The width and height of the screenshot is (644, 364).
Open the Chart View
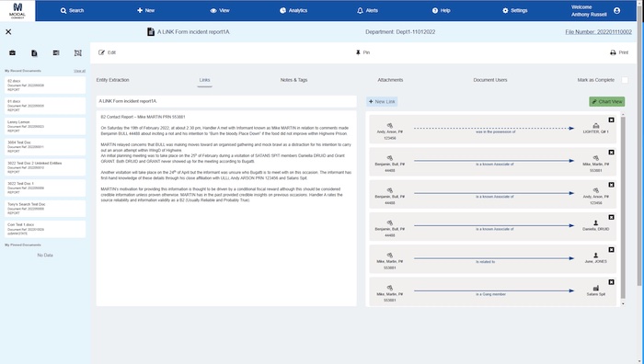[x=607, y=102]
